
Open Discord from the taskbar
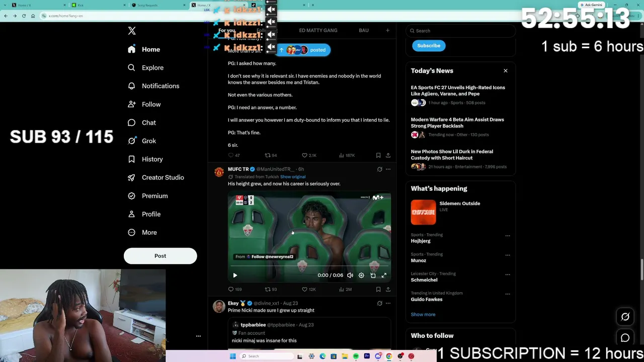coord(378,356)
